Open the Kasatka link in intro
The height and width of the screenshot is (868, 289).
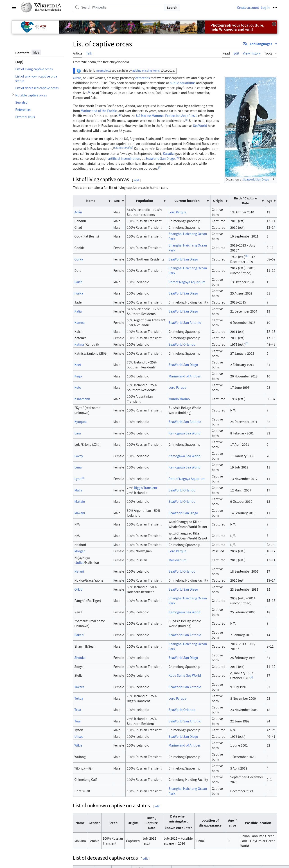tap(169, 153)
